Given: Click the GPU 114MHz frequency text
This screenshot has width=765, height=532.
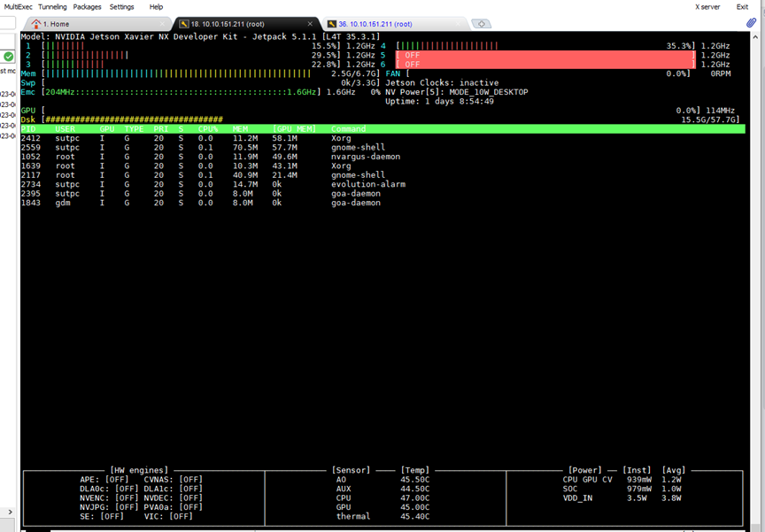Looking at the screenshot, I should click(x=720, y=111).
